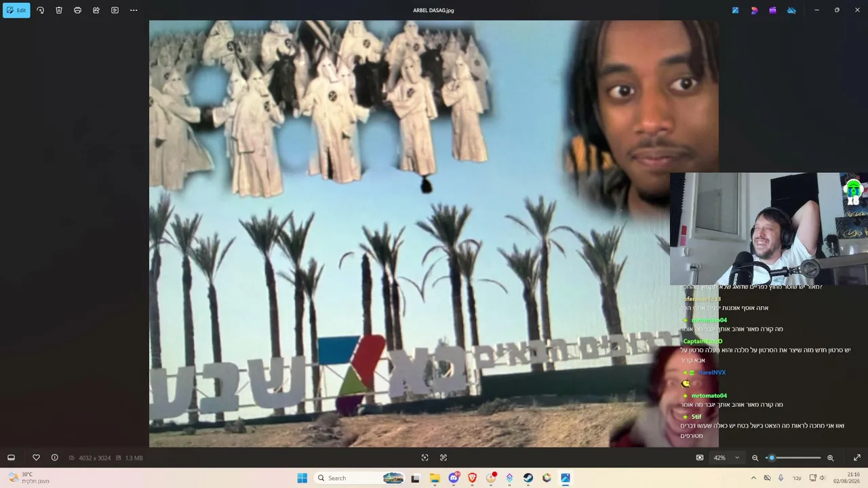Click the 1.3 MB file size text
868x488 pixels.
(134, 458)
